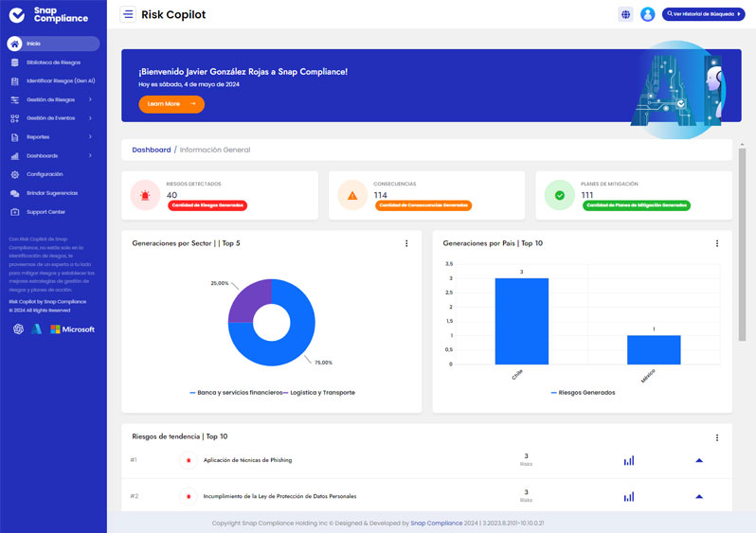Click the Snap Compliance logo

[x=48, y=15]
